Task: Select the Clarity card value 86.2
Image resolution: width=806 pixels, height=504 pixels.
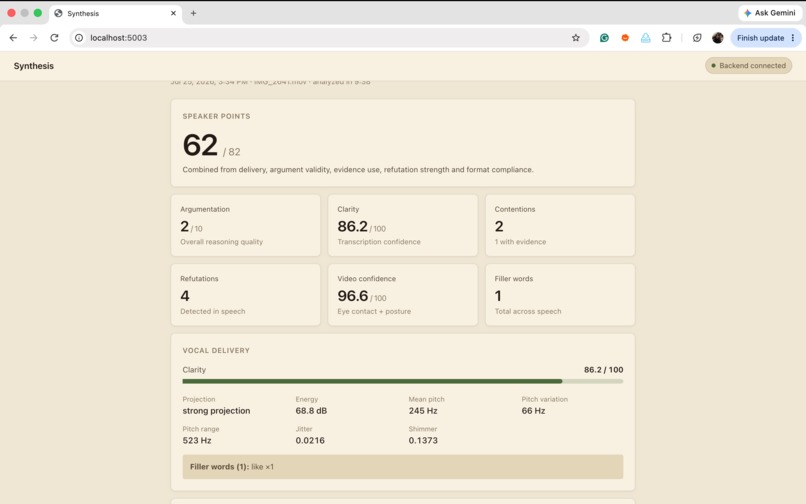Action: click(x=353, y=226)
